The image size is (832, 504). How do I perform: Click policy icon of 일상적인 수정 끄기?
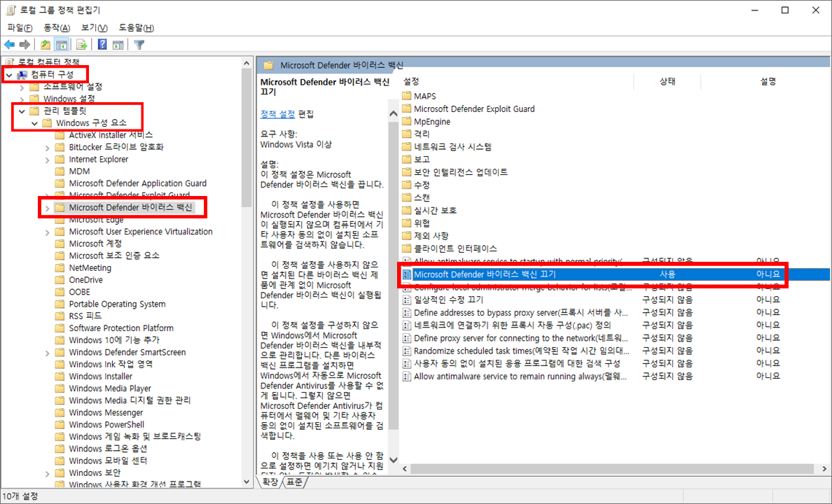(x=407, y=300)
